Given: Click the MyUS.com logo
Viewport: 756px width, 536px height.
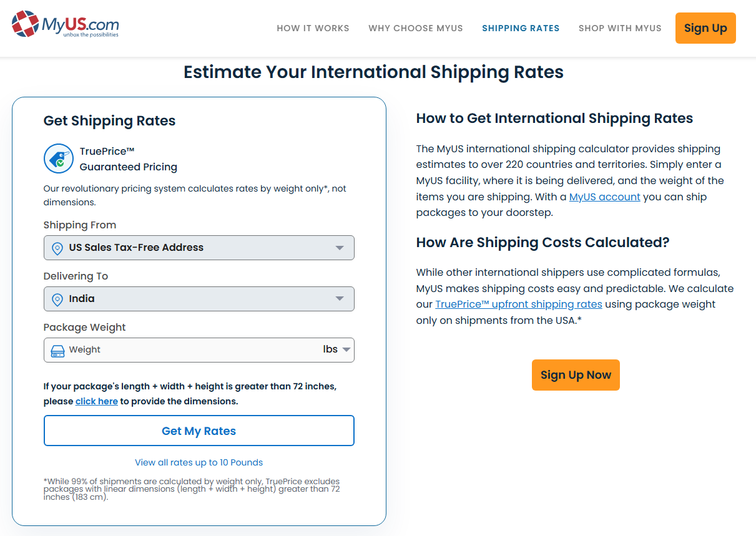Looking at the screenshot, I should [65, 25].
